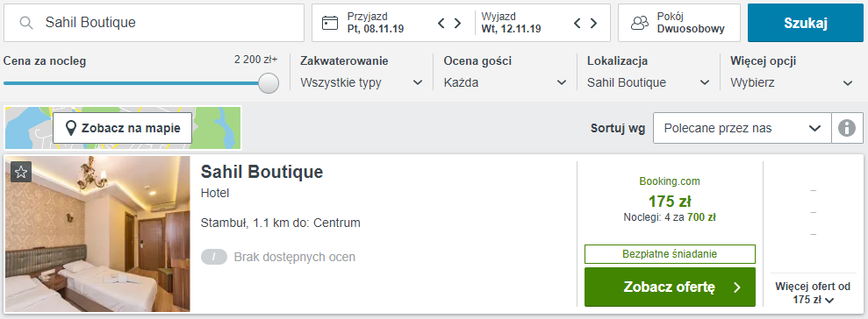Viewport: 868px width, 319px height.
Task: Open check-out date Wt, 12.11.19
Action: coord(511,23)
